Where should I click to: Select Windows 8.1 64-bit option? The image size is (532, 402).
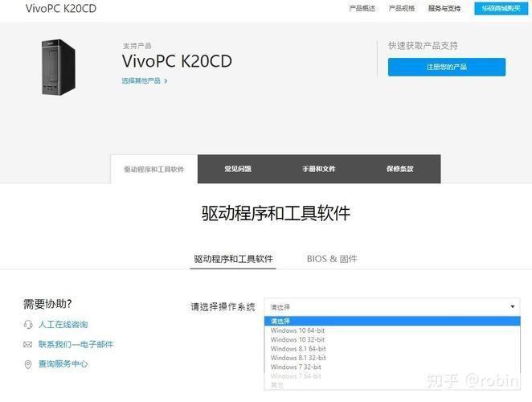(392, 349)
